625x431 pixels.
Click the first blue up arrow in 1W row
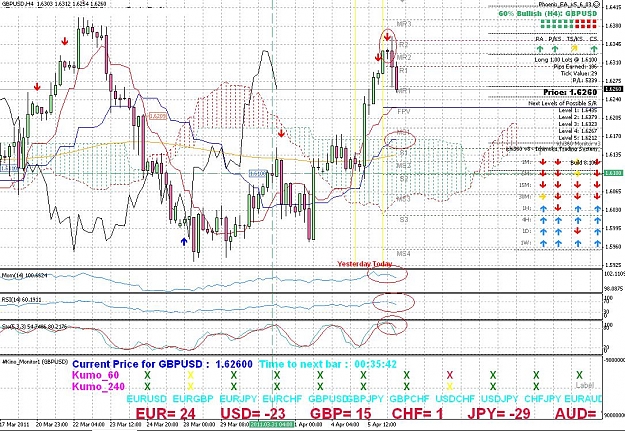543,243
